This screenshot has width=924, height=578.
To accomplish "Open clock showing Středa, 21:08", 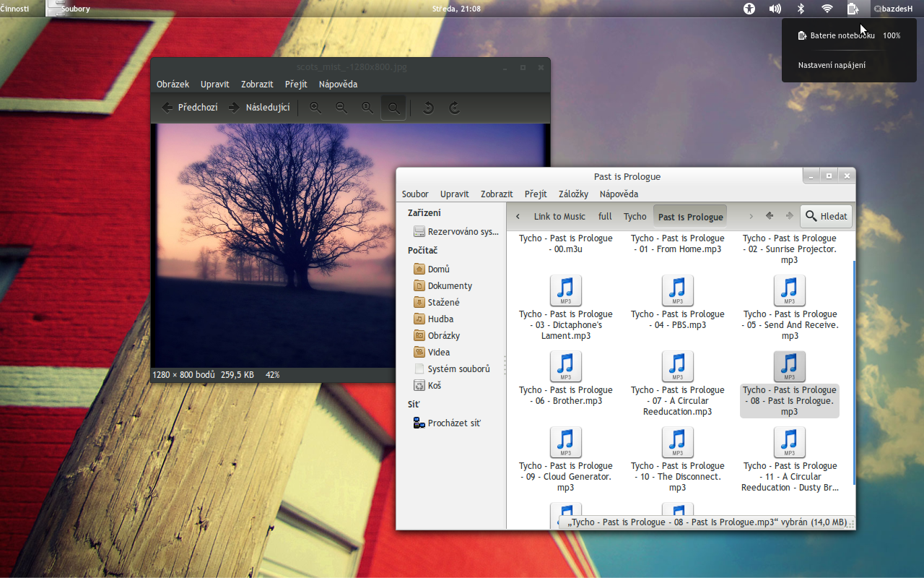I will pos(456,9).
